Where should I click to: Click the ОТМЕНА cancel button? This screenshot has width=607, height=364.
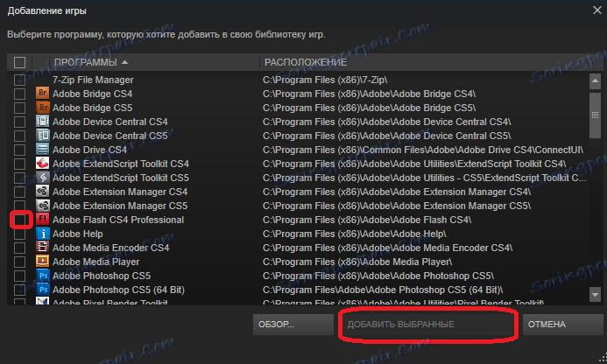(563, 324)
